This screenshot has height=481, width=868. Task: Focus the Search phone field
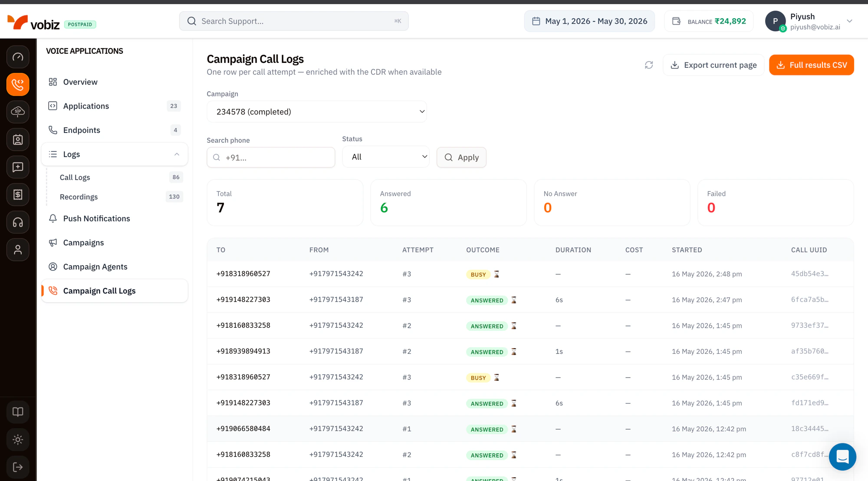(271, 157)
